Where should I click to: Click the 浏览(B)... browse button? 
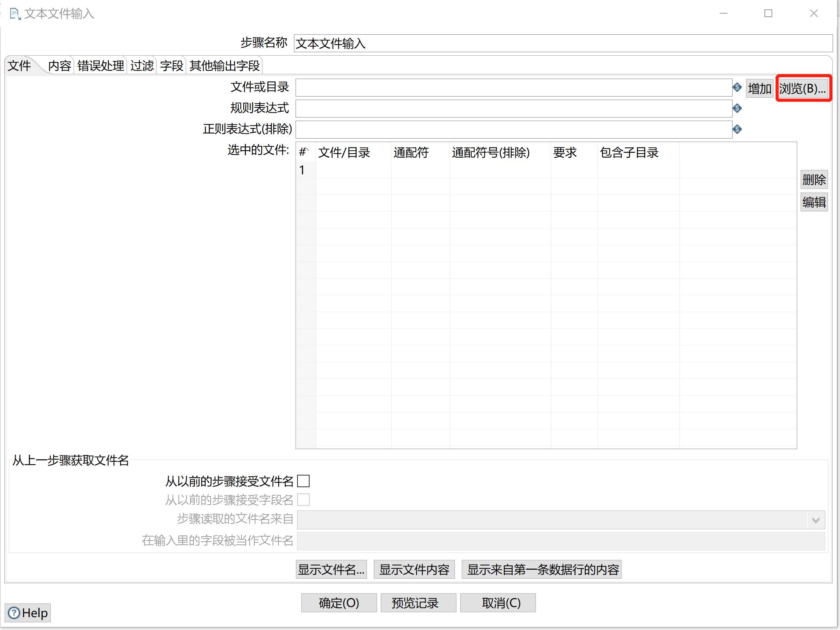(803, 89)
